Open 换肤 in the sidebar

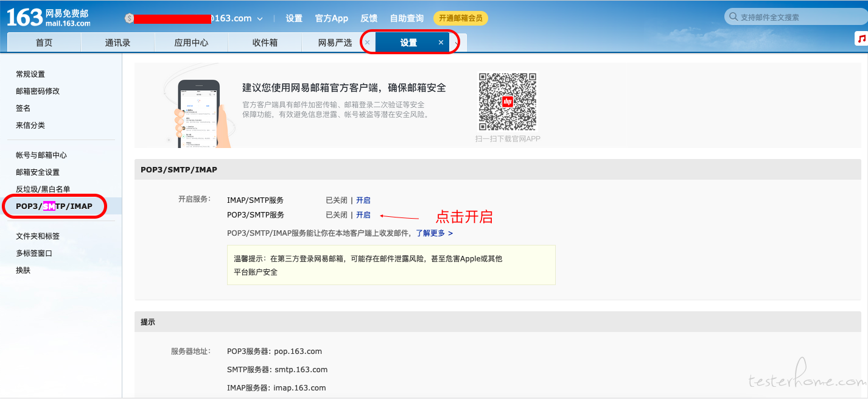coord(23,270)
